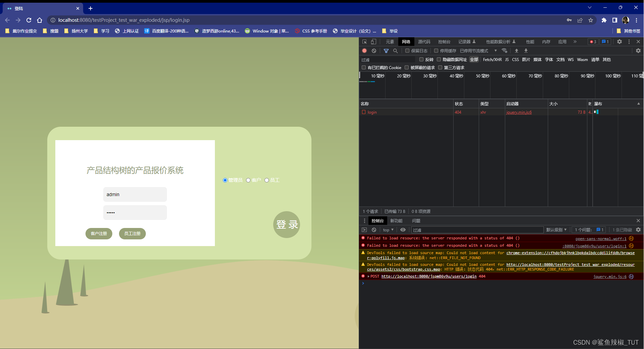Screen dimensions: 644x349
Task: Open network panel settings gear
Action: tap(638, 51)
